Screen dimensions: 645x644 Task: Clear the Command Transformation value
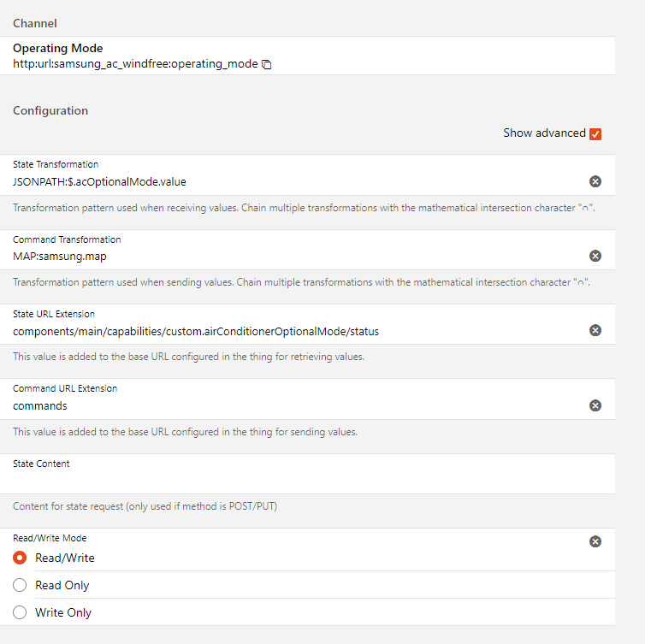click(595, 256)
